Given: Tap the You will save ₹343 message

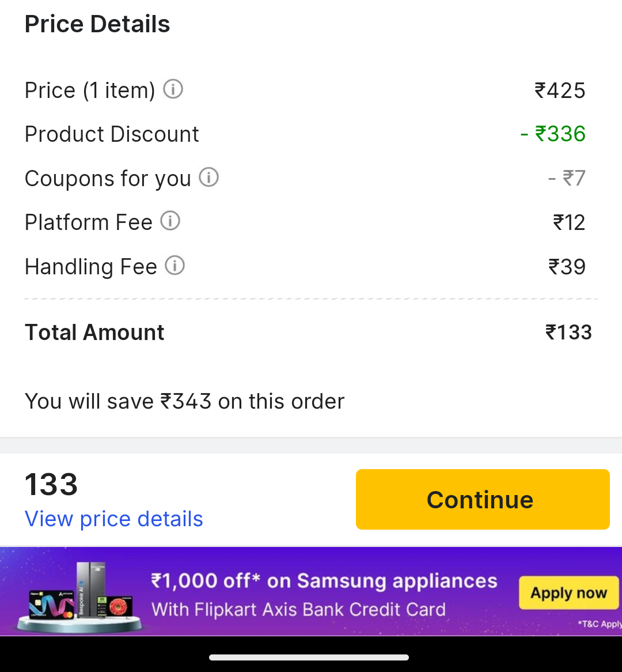Looking at the screenshot, I should coord(184,401).
